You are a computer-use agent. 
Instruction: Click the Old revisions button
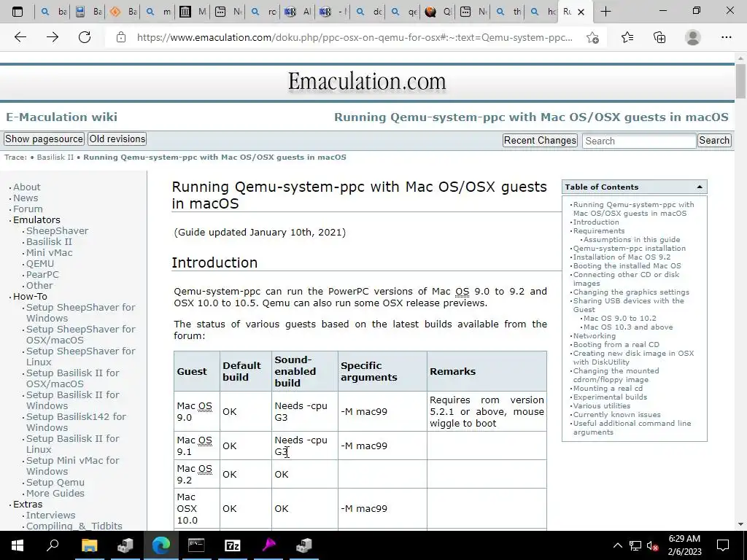tap(117, 139)
